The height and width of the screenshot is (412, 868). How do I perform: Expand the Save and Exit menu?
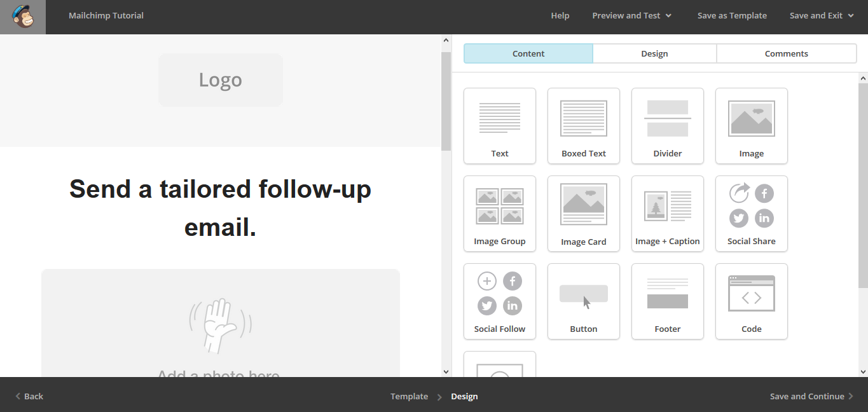pyautogui.click(x=821, y=16)
